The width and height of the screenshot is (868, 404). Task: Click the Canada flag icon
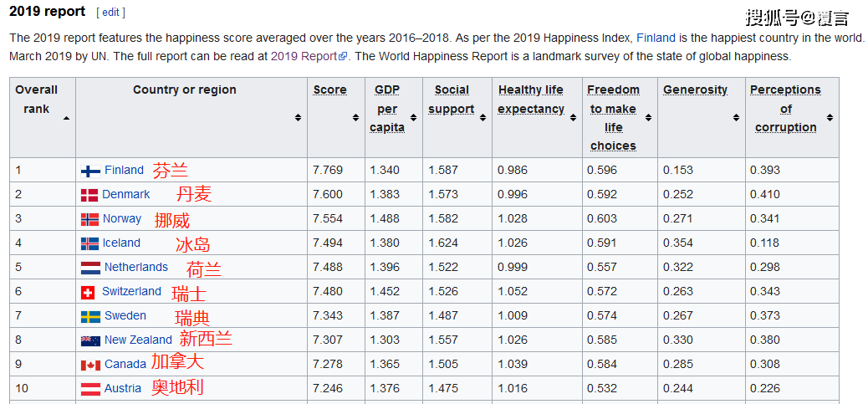(90, 365)
